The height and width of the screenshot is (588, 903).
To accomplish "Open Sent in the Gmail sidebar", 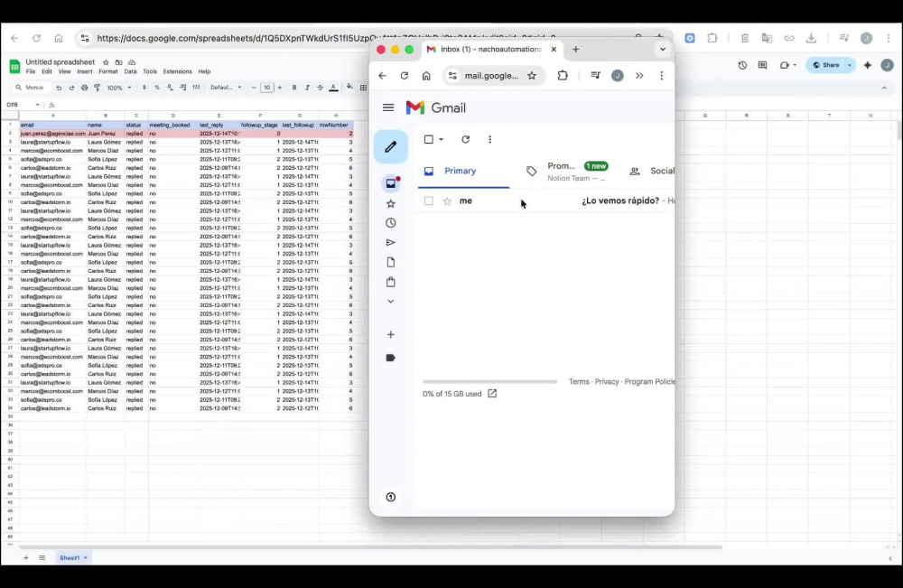I will 391,242.
